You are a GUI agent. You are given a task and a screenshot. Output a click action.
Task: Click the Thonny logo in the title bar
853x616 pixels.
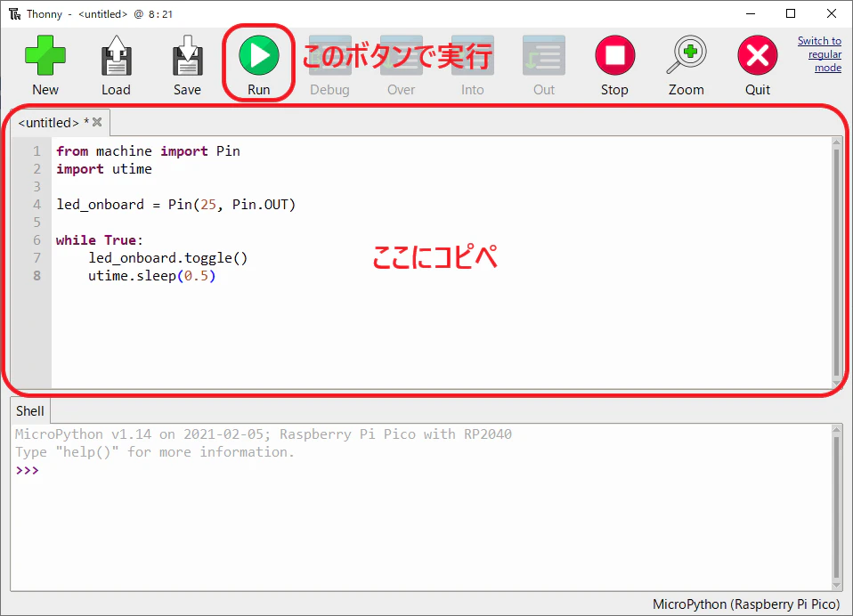click(x=14, y=13)
